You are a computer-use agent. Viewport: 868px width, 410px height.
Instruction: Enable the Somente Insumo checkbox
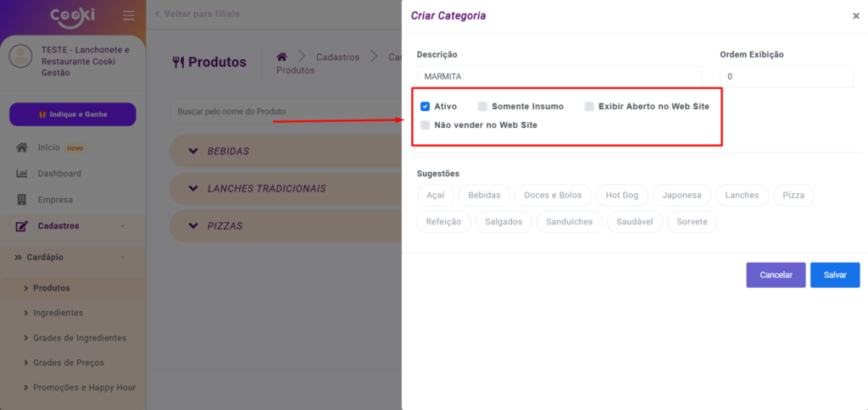tap(482, 107)
